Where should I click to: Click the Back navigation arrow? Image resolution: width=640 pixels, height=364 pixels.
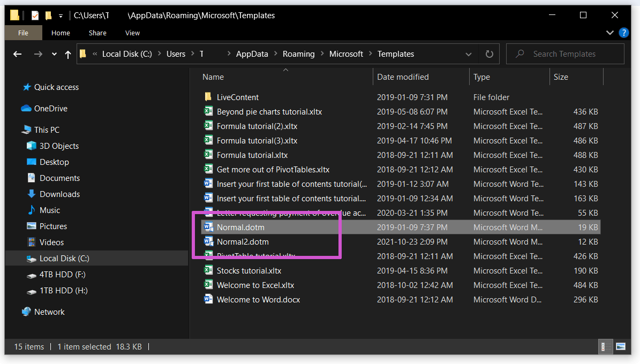(17, 54)
